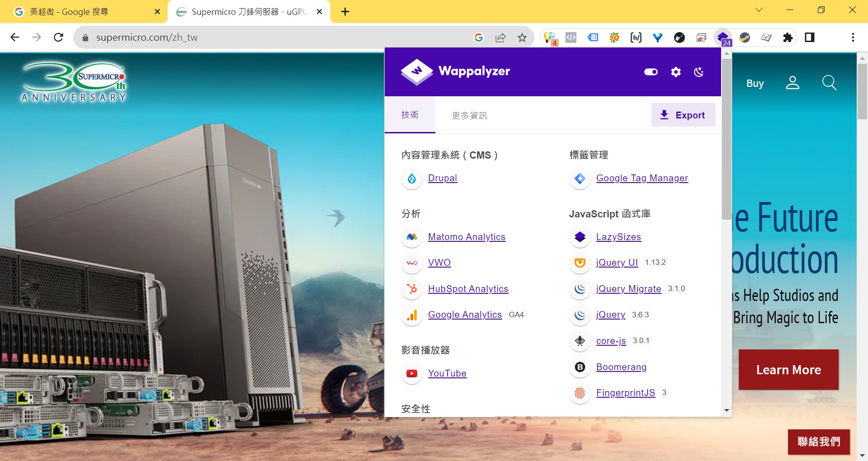Click the jQuery UI icon

(x=580, y=263)
